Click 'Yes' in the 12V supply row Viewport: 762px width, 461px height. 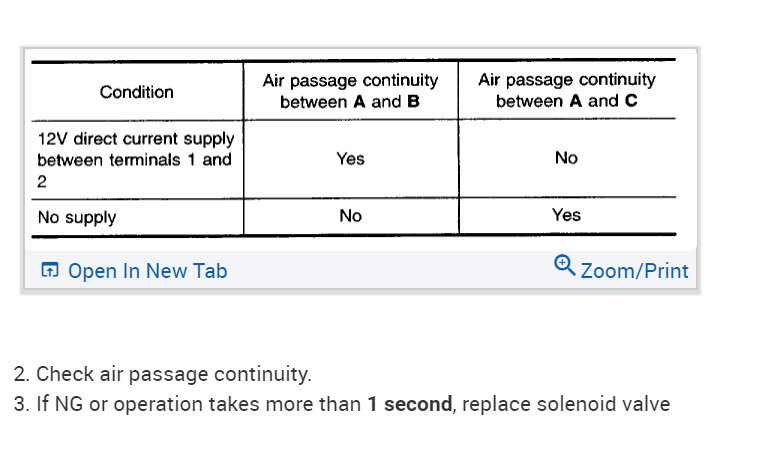(350, 159)
